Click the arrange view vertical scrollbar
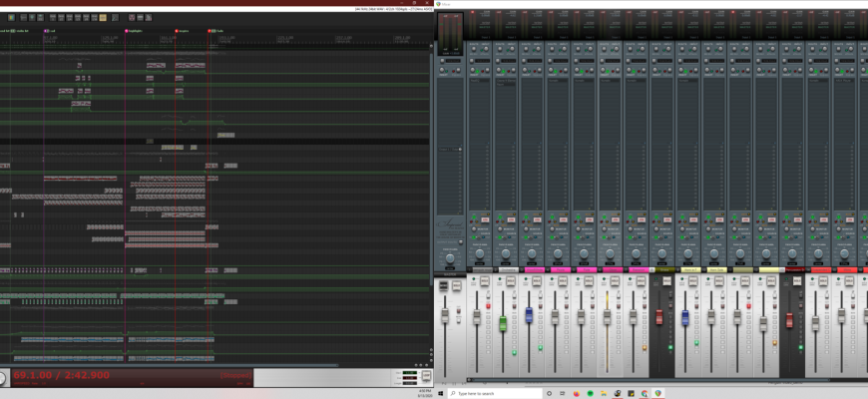 pyautogui.click(x=431, y=150)
